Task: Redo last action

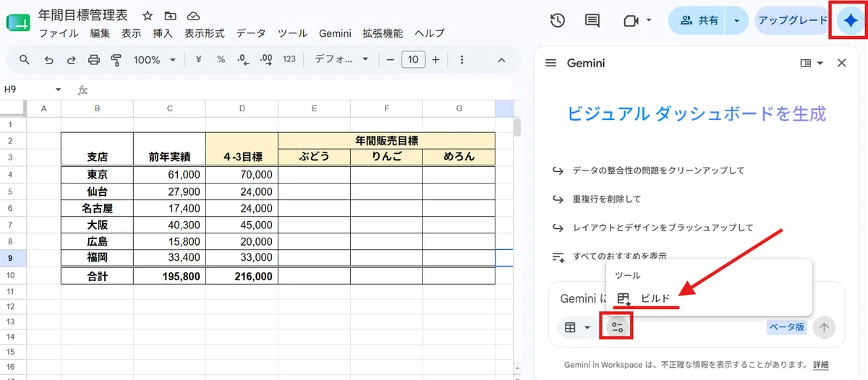Action: click(x=71, y=60)
